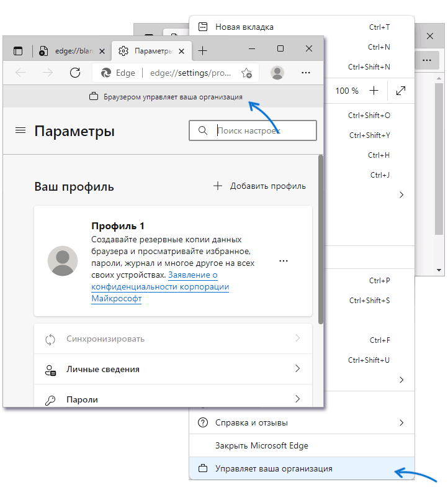This screenshot has height=487, width=448.
Task: Expand the Справка и отзывы chevron
Action: click(x=401, y=422)
